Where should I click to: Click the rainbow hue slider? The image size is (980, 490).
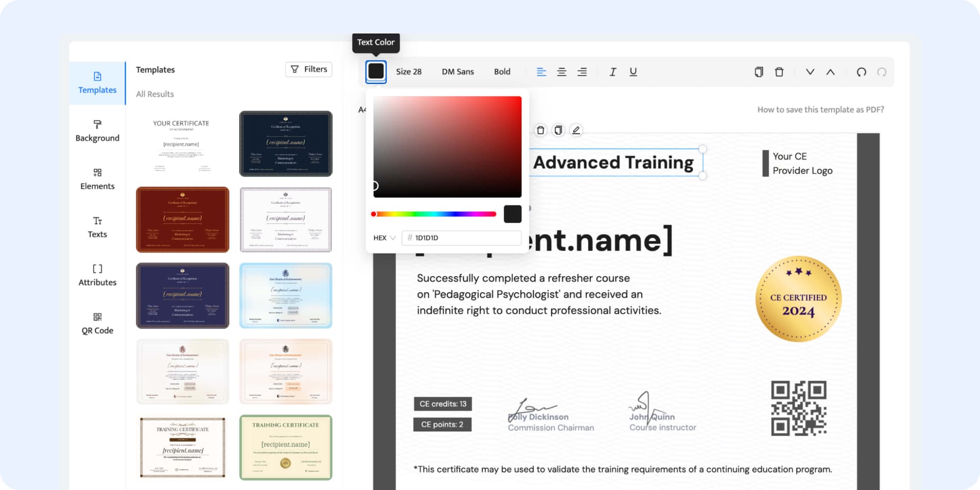pyautogui.click(x=434, y=214)
